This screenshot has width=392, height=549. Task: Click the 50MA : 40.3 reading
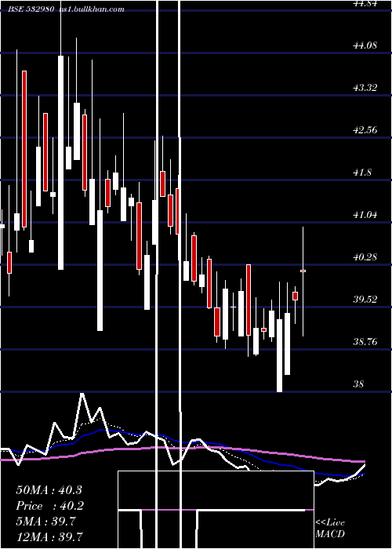point(49,490)
